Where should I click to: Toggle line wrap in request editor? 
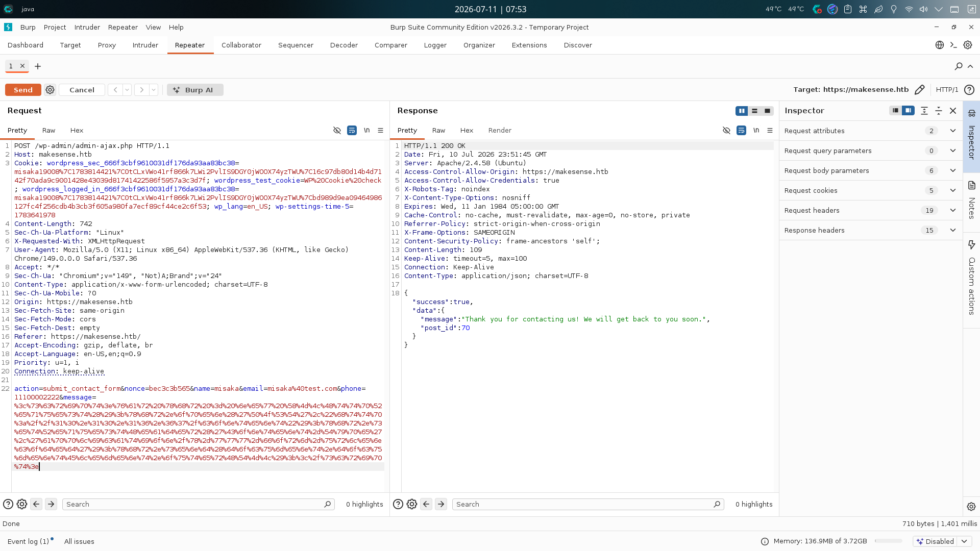[352, 130]
